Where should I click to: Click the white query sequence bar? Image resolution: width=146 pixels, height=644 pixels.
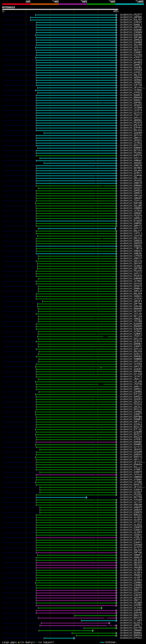pos(60,10)
